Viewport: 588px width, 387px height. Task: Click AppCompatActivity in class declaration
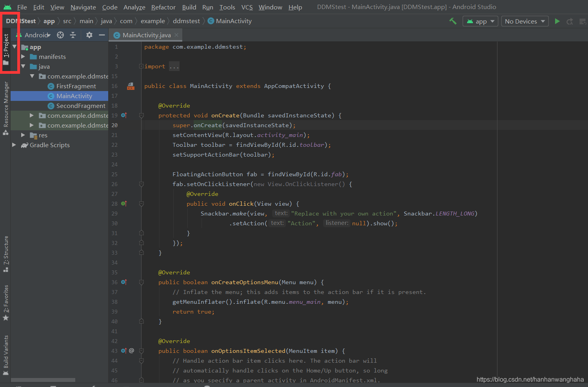(294, 86)
